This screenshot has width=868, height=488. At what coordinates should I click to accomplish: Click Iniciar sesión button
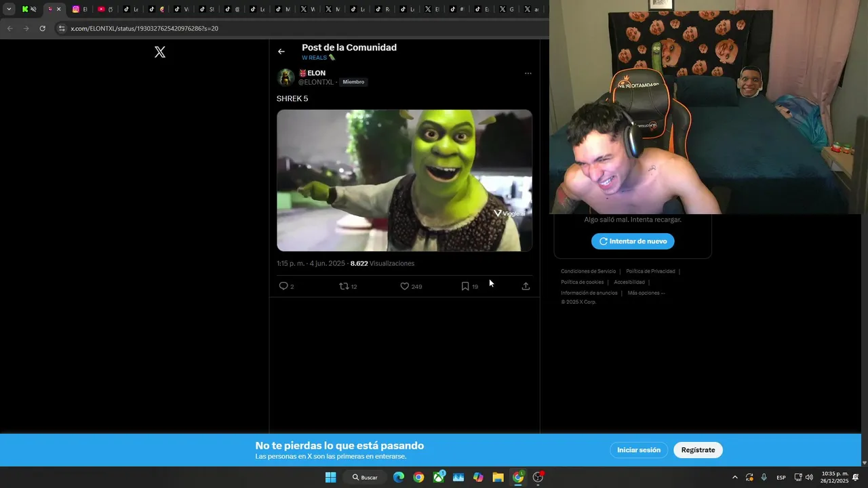[639, 450]
